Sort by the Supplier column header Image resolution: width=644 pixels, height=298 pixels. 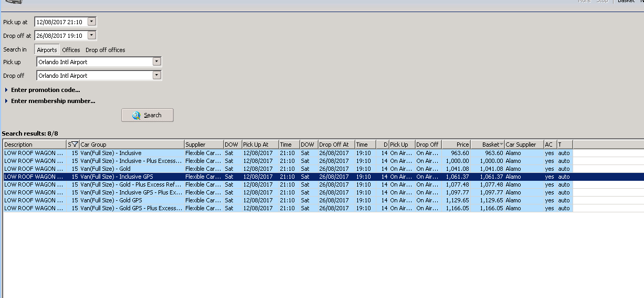204,145
